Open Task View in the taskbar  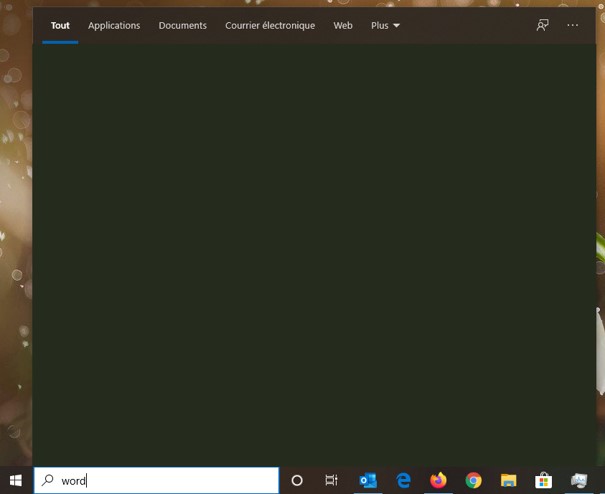click(332, 480)
